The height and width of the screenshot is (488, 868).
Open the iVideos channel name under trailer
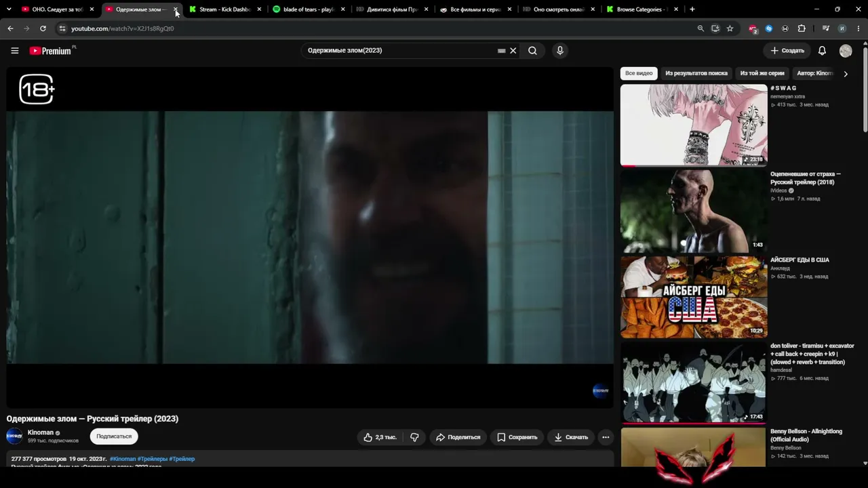[x=778, y=190]
